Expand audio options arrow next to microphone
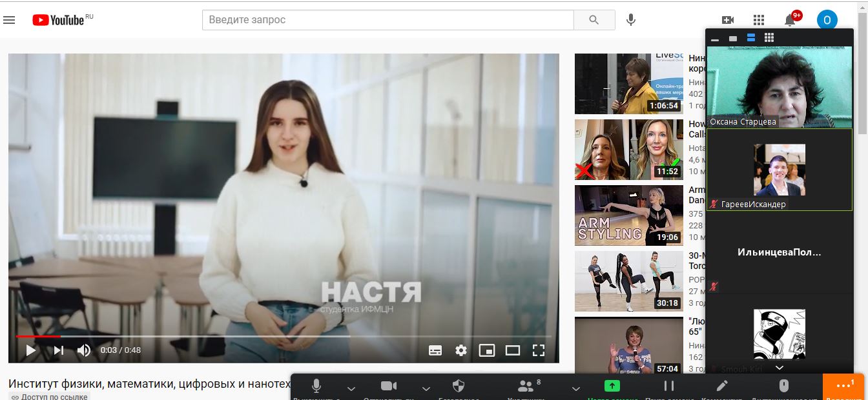This screenshot has width=868, height=400. tap(351, 388)
